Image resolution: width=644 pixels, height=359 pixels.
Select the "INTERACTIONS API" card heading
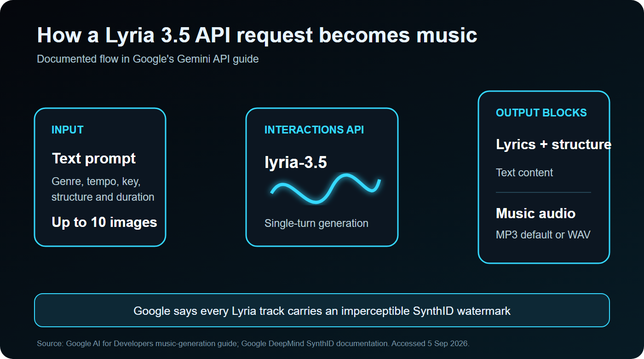click(x=314, y=130)
